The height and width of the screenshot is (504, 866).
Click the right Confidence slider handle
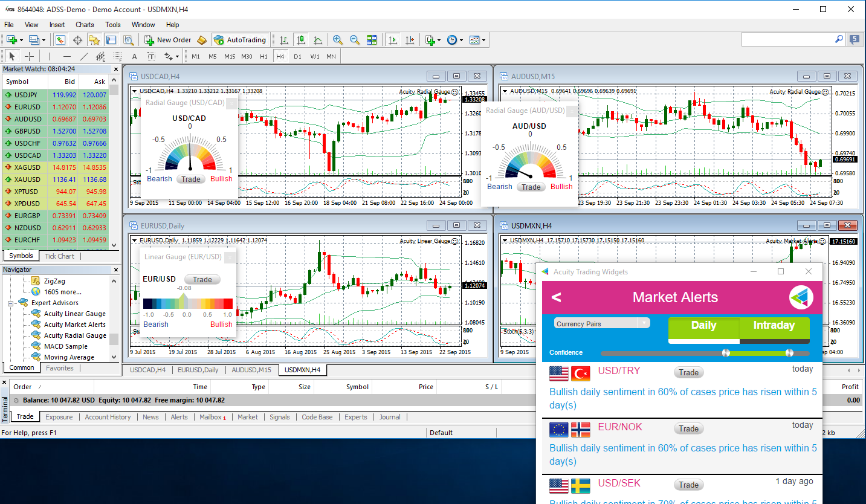point(789,353)
